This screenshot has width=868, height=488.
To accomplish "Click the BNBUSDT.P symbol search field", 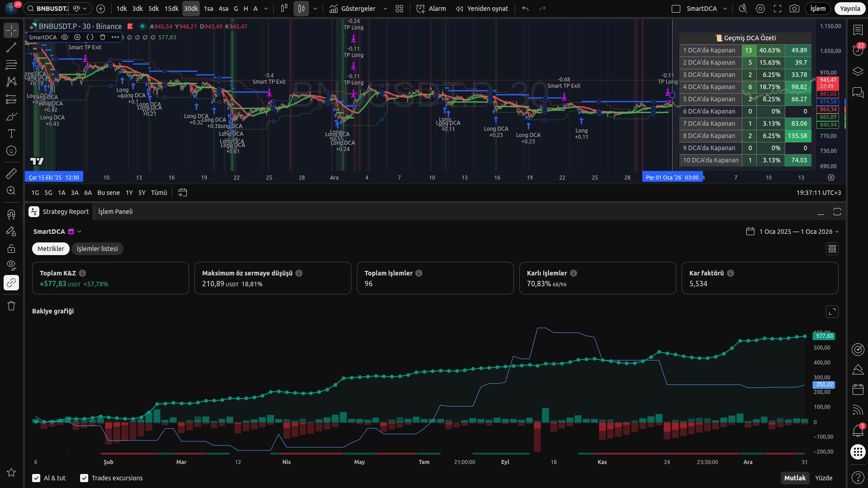I will pyautogui.click(x=51, y=9).
